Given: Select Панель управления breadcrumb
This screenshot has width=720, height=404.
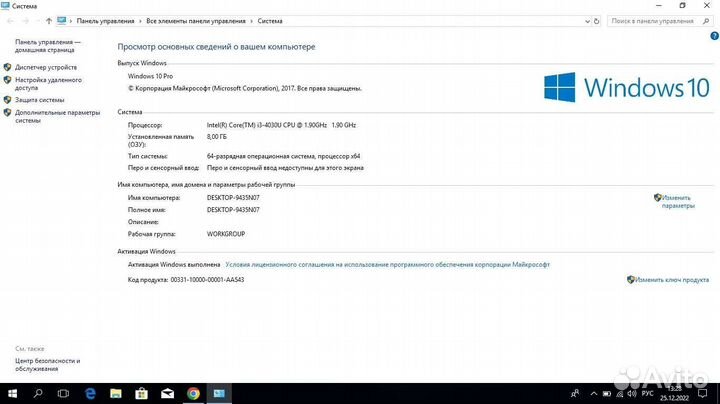Looking at the screenshot, I should pyautogui.click(x=106, y=21).
